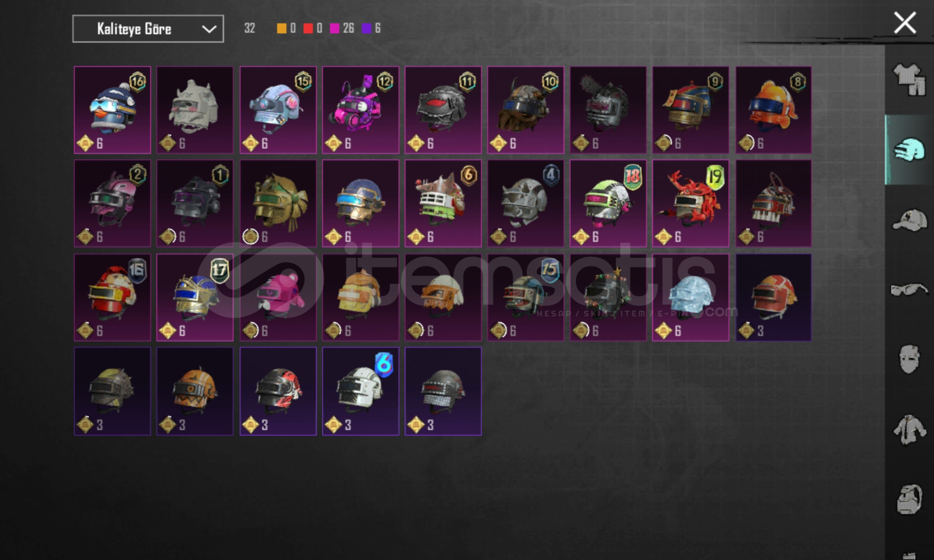Expand sort options via the chevron arrow
This screenshot has height=560, width=934.
click(x=209, y=29)
